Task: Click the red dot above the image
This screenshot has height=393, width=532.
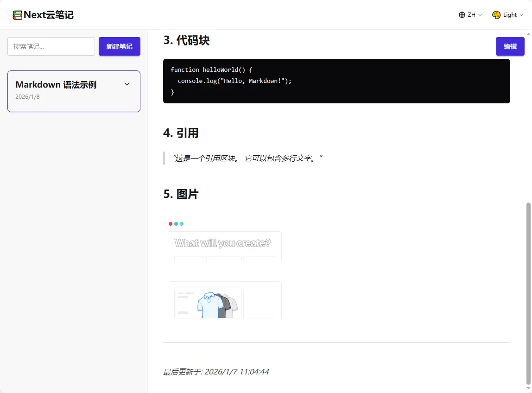Action: 171,224
